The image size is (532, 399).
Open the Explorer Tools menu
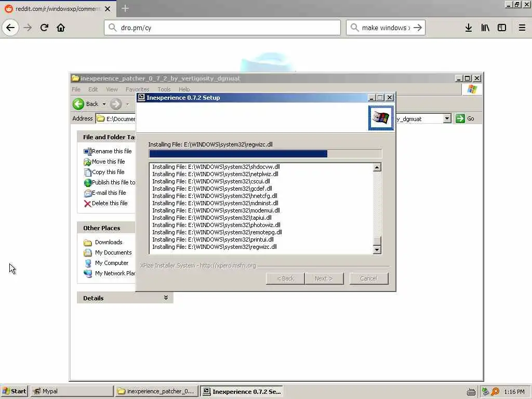[164, 89]
